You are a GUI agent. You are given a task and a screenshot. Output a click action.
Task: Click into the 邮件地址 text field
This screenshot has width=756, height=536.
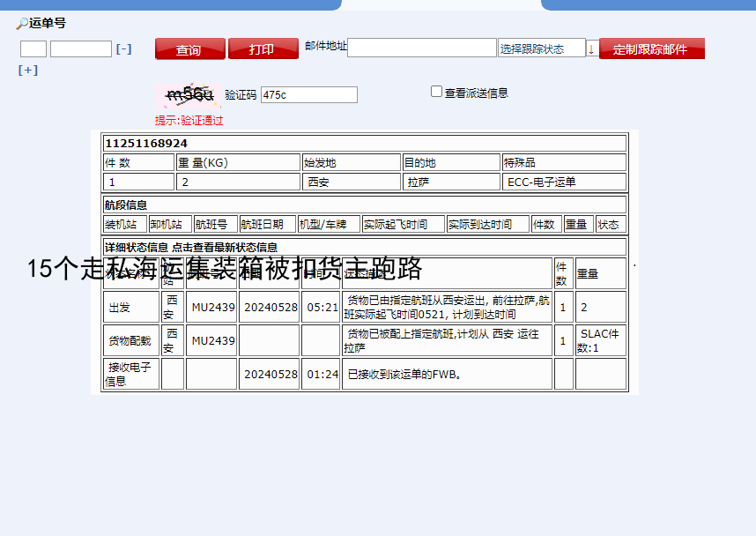click(x=422, y=48)
